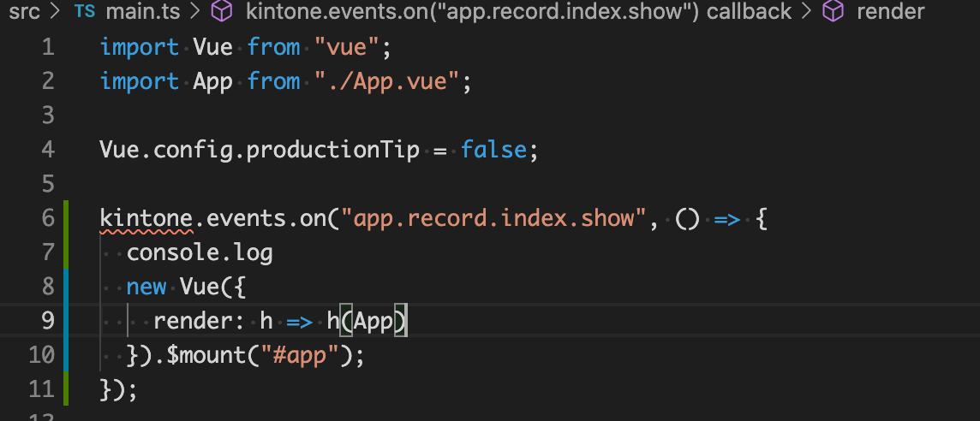Click the 'src' breadcrumb folder
The image size is (980, 421).
click(24, 10)
